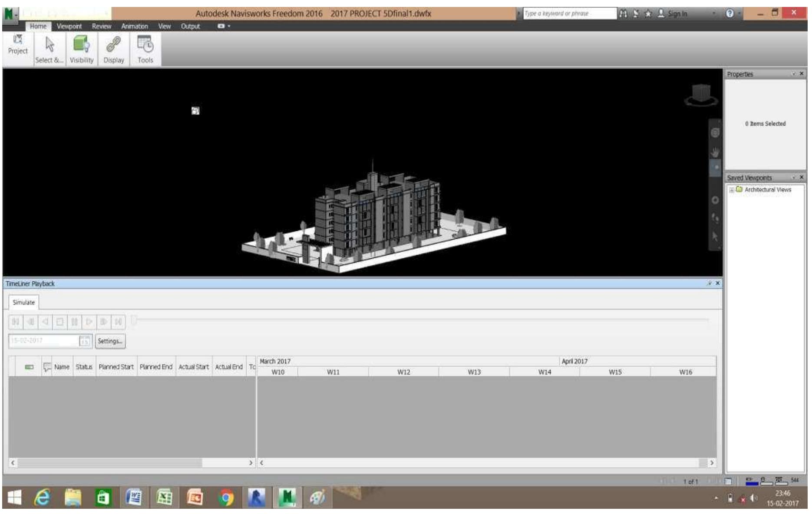Viewport: 812px width, 514px height.
Task: Open Revit from the taskbar
Action: click(x=256, y=498)
